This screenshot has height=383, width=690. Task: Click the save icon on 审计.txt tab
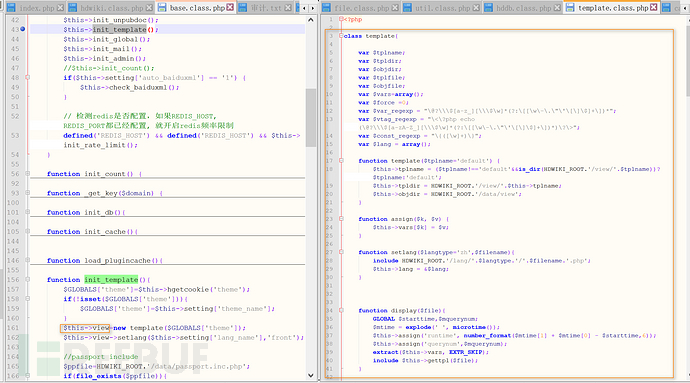(242, 7)
